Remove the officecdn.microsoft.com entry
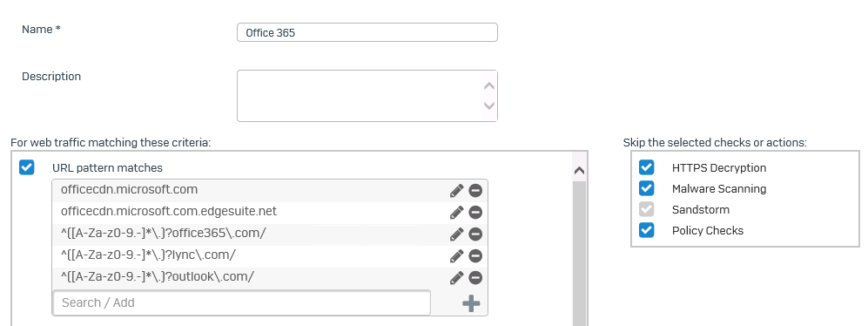Screen dimensions: 868x326 [x=475, y=191]
